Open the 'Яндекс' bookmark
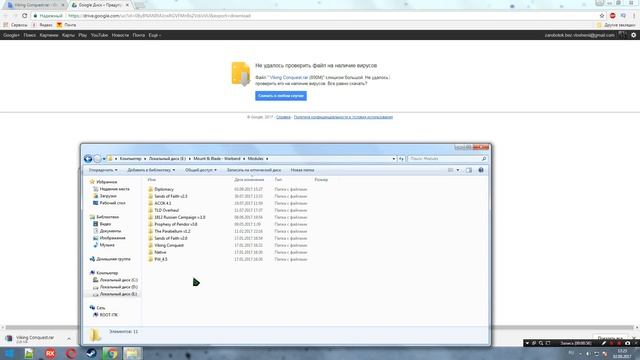 point(42,25)
